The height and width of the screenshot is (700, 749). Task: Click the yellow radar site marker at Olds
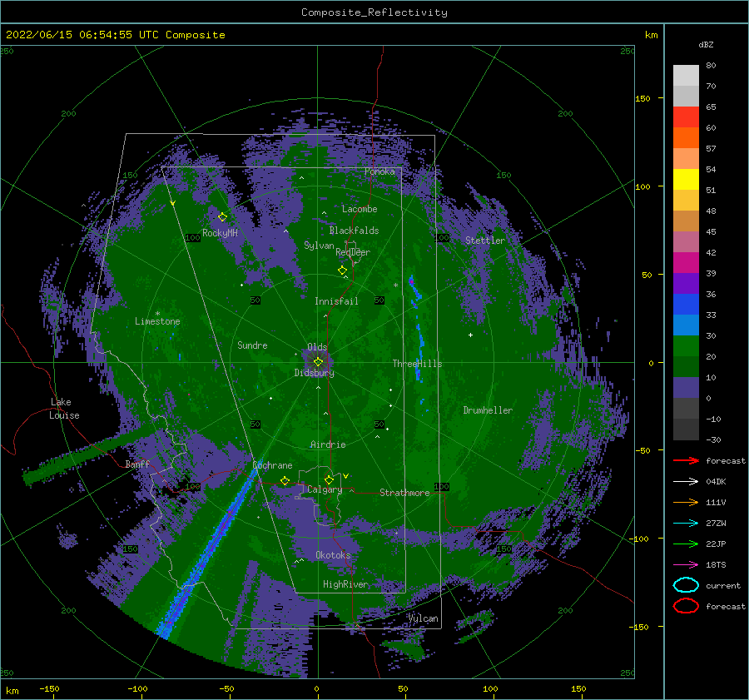(x=318, y=362)
